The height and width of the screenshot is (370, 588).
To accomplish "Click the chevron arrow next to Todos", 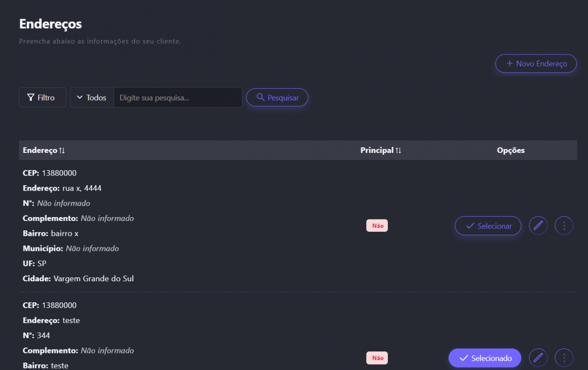I will pyautogui.click(x=80, y=98).
